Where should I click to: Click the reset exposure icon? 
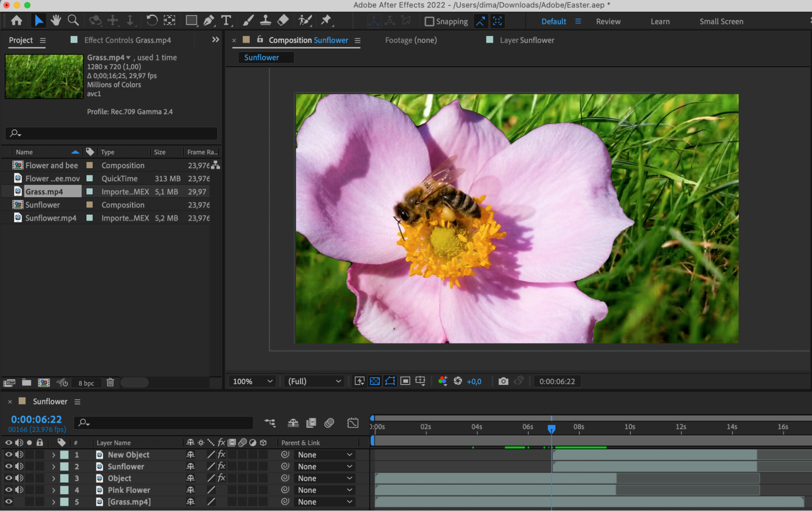click(x=457, y=381)
